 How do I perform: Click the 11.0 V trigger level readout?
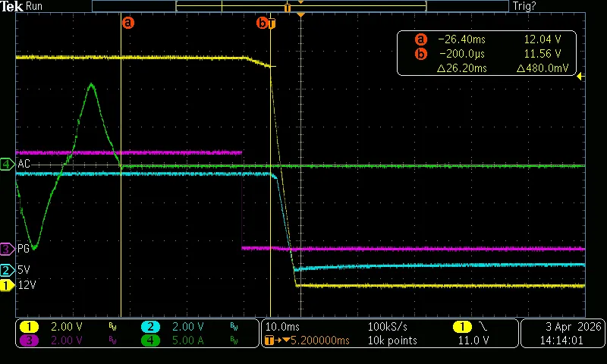tap(473, 340)
